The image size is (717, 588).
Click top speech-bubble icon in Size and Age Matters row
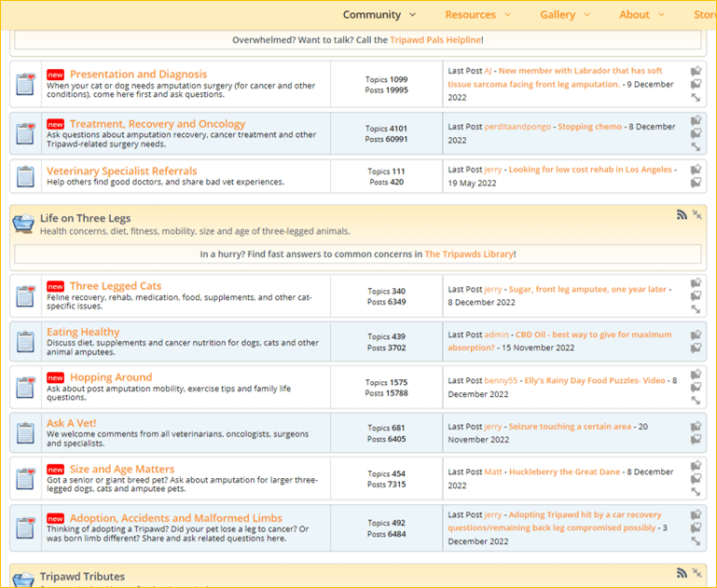pos(696,466)
